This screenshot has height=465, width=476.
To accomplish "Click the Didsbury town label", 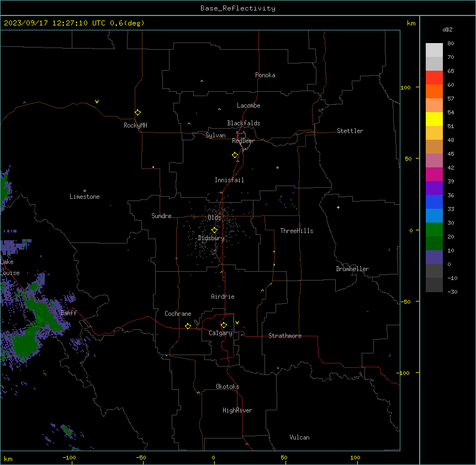I will click(x=211, y=238).
